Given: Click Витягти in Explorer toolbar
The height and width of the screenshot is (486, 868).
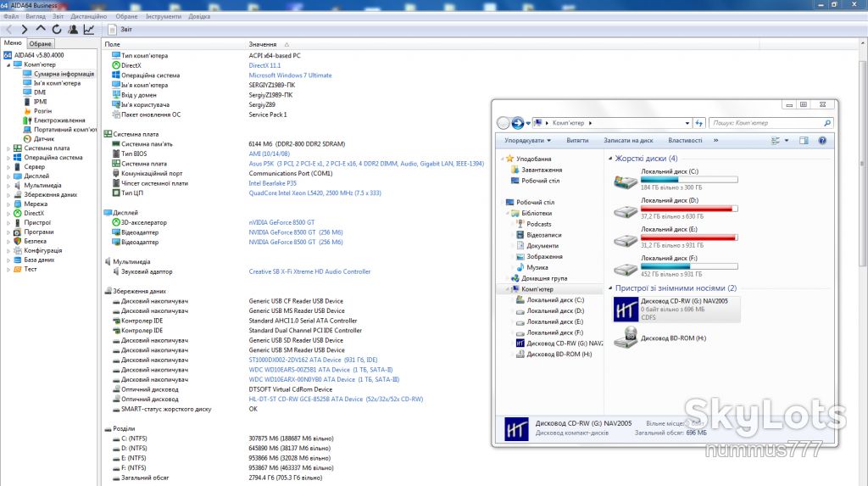Looking at the screenshot, I should click(x=577, y=141).
